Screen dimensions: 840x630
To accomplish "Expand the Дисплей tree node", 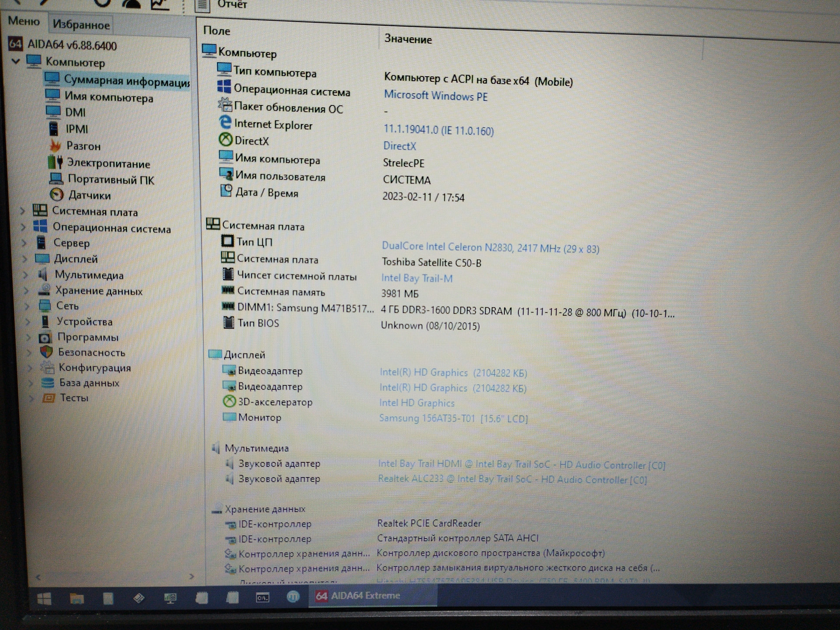I will [x=25, y=259].
